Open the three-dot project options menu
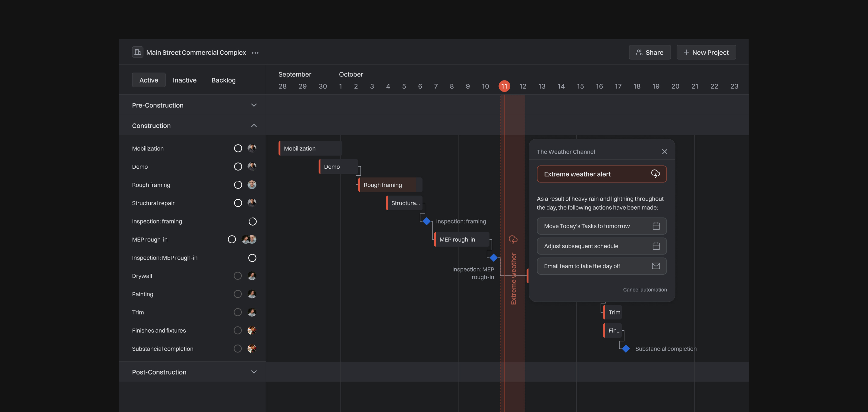The height and width of the screenshot is (412, 868). click(255, 53)
